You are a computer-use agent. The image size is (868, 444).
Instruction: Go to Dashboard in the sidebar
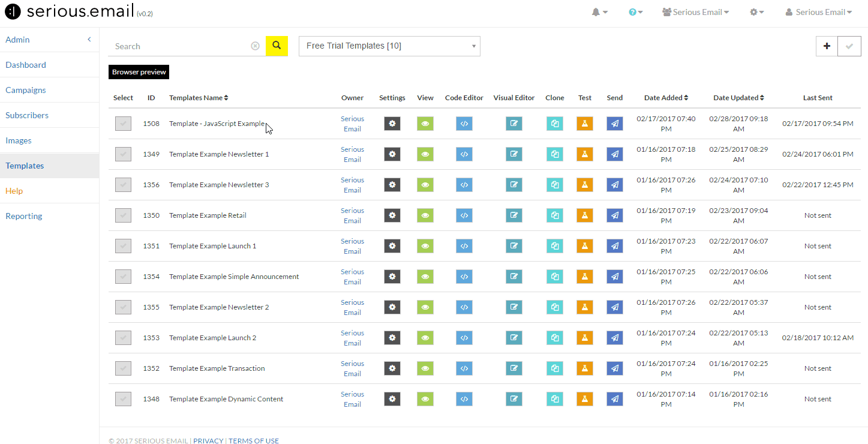[26, 65]
